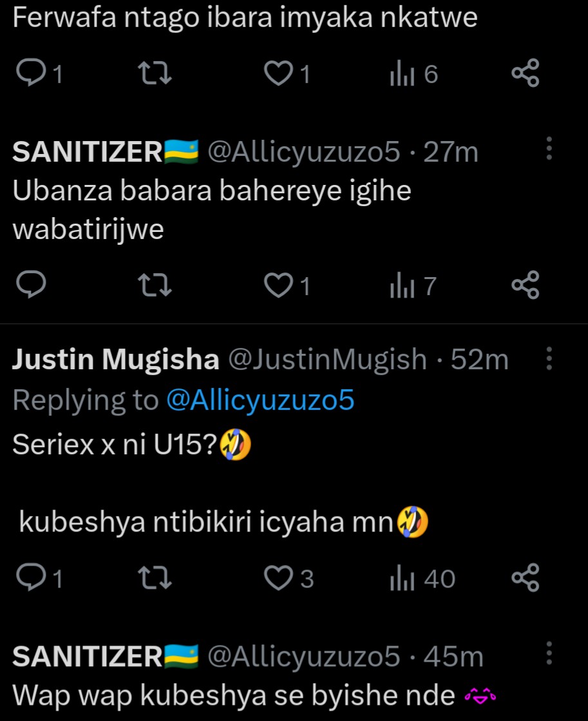Reply to Justin Mugisha's tweet
This screenshot has width=588, height=721.
coord(29,579)
